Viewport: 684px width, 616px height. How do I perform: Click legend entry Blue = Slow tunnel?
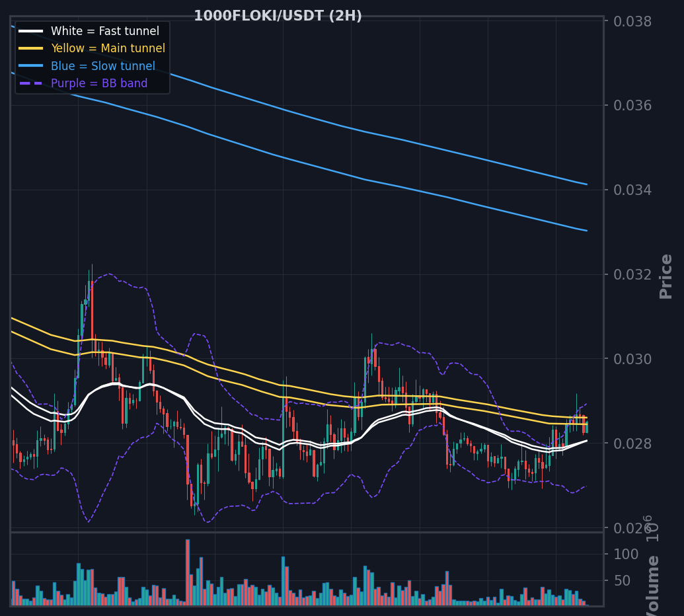point(103,66)
